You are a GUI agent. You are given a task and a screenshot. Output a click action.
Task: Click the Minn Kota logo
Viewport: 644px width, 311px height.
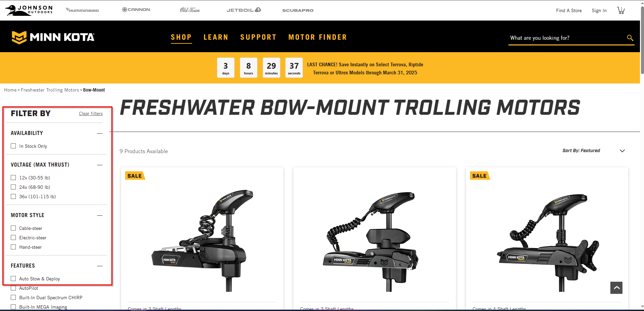click(x=53, y=37)
